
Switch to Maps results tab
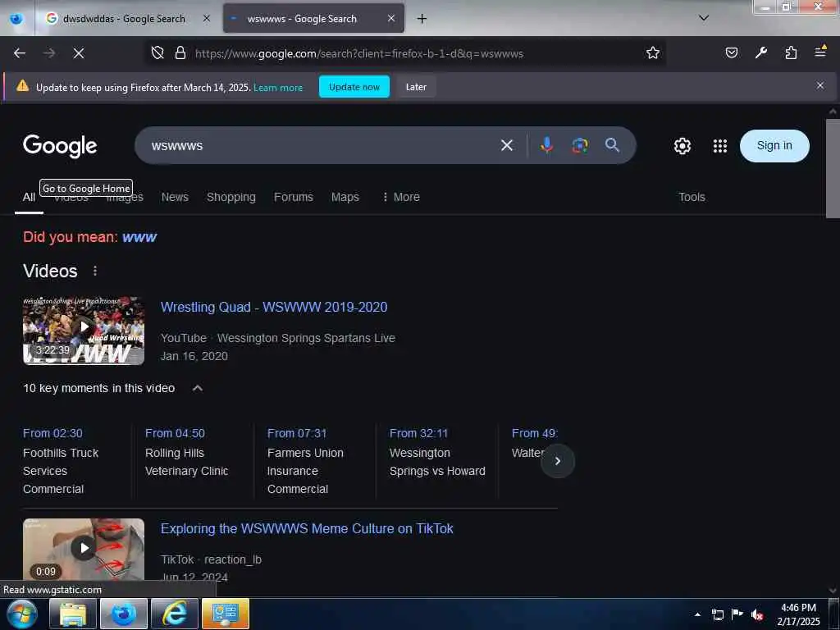pyautogui.click(x=345, y=197)
